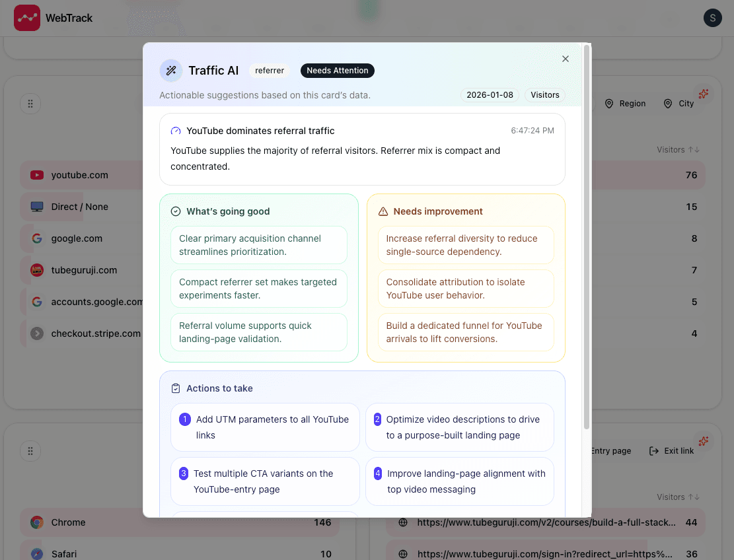Sort by Visitors in the pages card
734x560 pixels.
click(x=678, y=497)
